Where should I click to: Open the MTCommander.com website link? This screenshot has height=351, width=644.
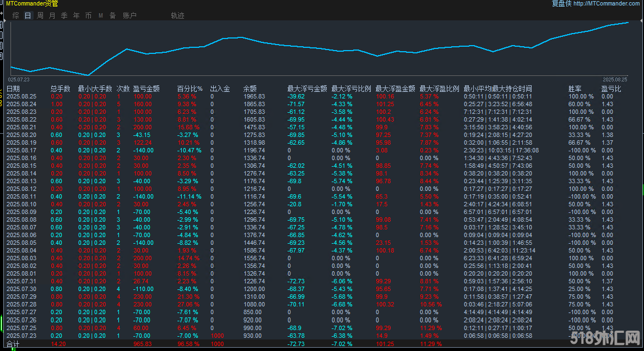coord(607,4)
